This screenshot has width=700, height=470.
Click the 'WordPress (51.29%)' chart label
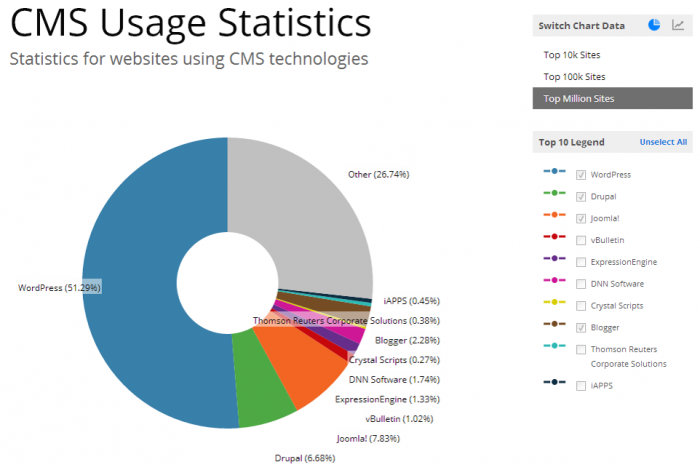[x=59, y=288]
